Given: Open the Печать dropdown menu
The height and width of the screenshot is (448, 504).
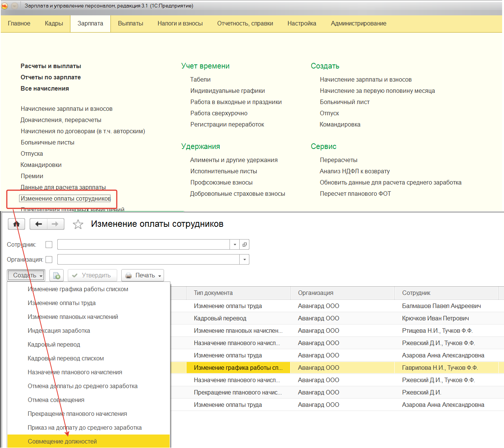Looking at the screenshot, I should coord(143,275).
